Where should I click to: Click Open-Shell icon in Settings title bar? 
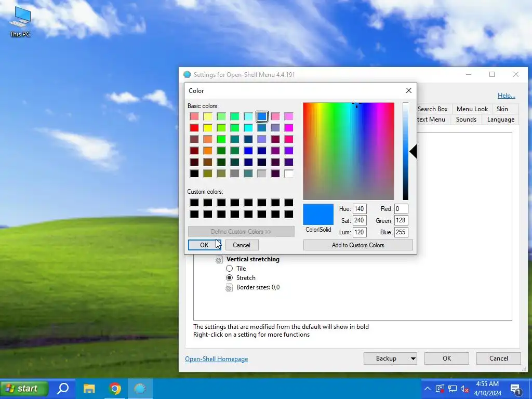(187, 75)
